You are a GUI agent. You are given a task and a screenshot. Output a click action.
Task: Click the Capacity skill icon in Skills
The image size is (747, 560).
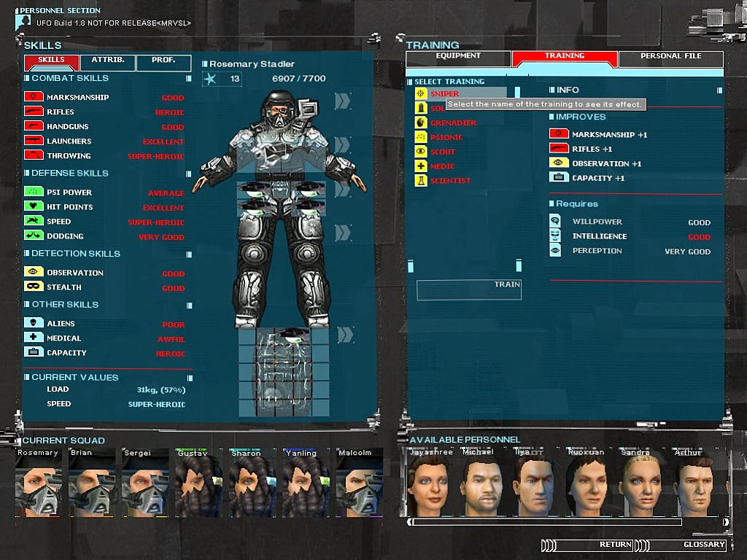34,352
